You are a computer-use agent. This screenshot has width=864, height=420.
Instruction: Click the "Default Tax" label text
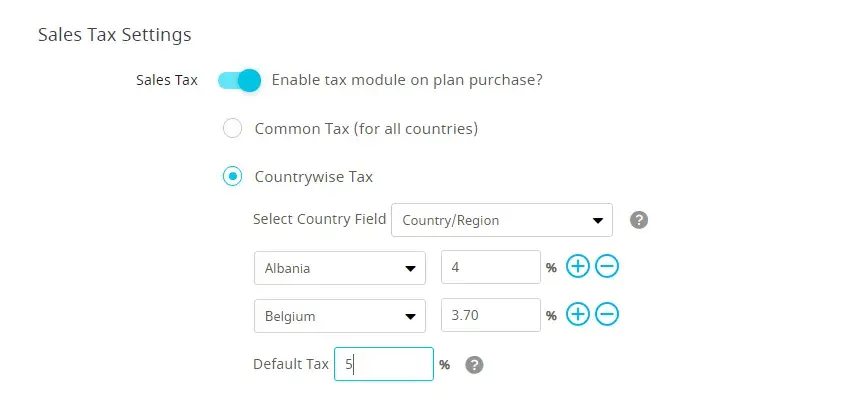pyautogui.click(x=290, y=364)
